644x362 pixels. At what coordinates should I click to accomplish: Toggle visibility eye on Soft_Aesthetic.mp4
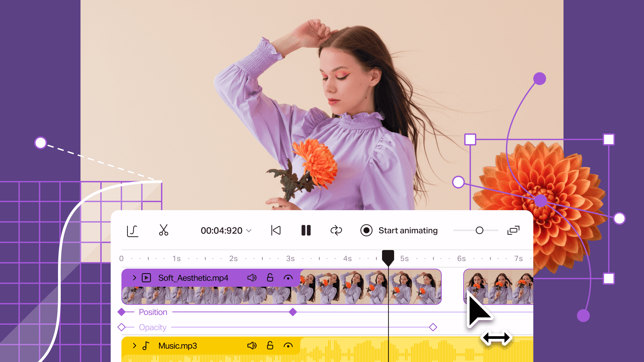coord(288,278)
